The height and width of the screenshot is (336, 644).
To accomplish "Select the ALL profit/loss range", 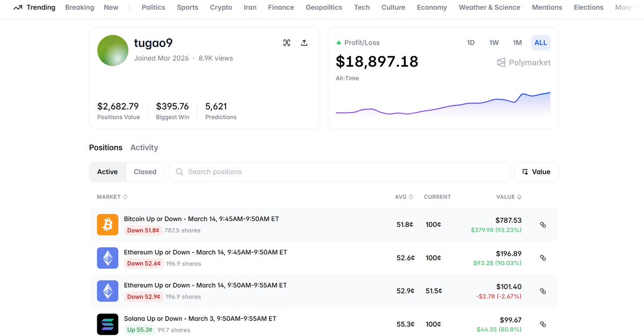I will [x=540, y=43].
